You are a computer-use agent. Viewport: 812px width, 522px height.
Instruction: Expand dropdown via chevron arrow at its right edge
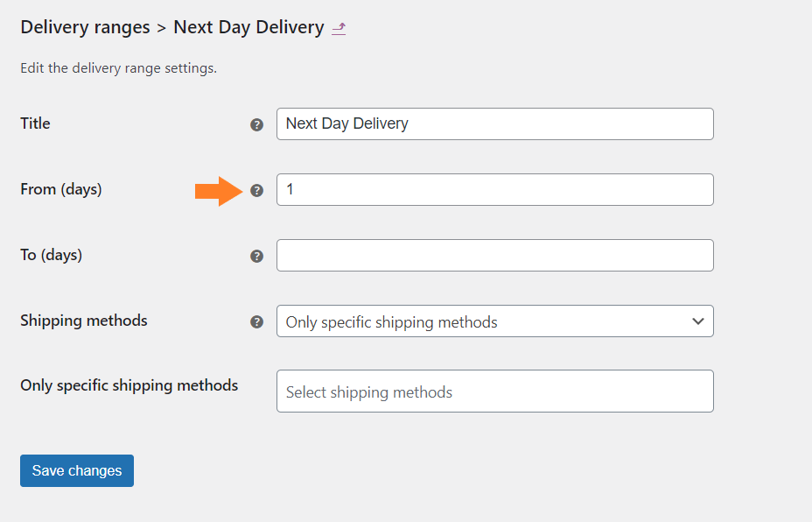[698, 321]
